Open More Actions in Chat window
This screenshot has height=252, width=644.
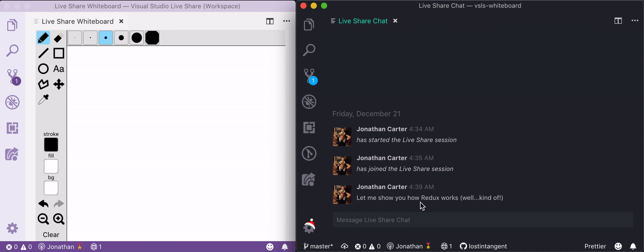pyautogui.click(x=635, y=21)
